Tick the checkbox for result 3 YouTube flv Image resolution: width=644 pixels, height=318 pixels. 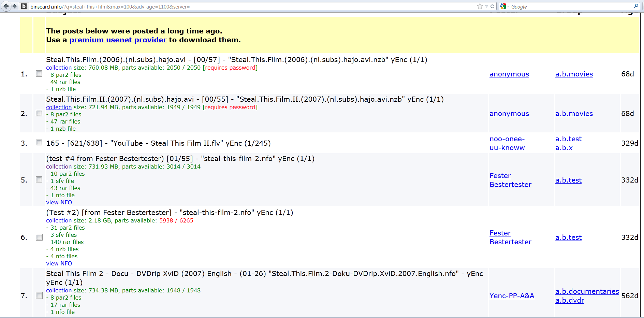39,143
